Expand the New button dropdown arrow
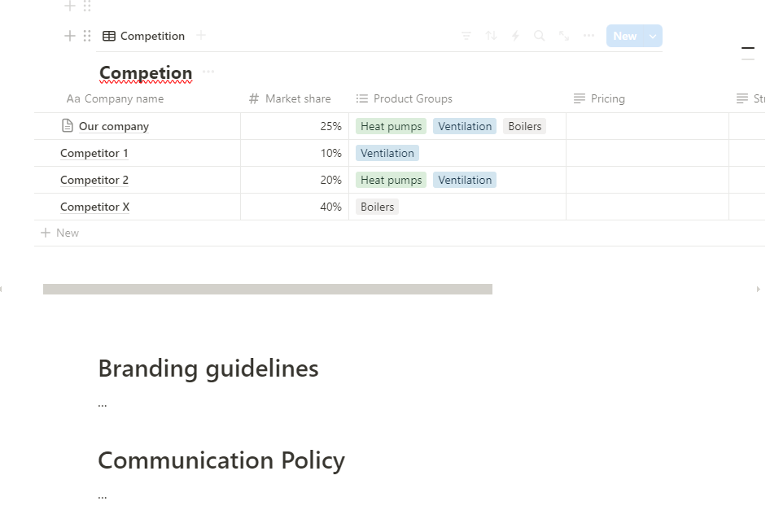Screen dimensions: 770x532 [x=653, y=36]
